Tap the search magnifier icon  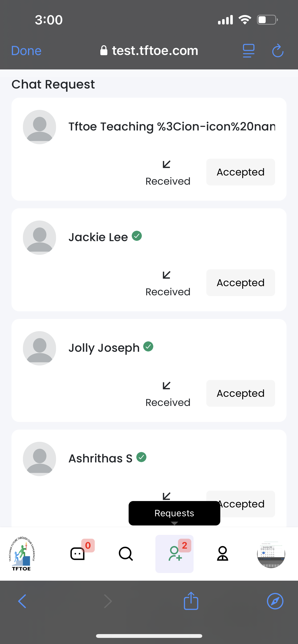pyautogui.click(x=126, y=553)
